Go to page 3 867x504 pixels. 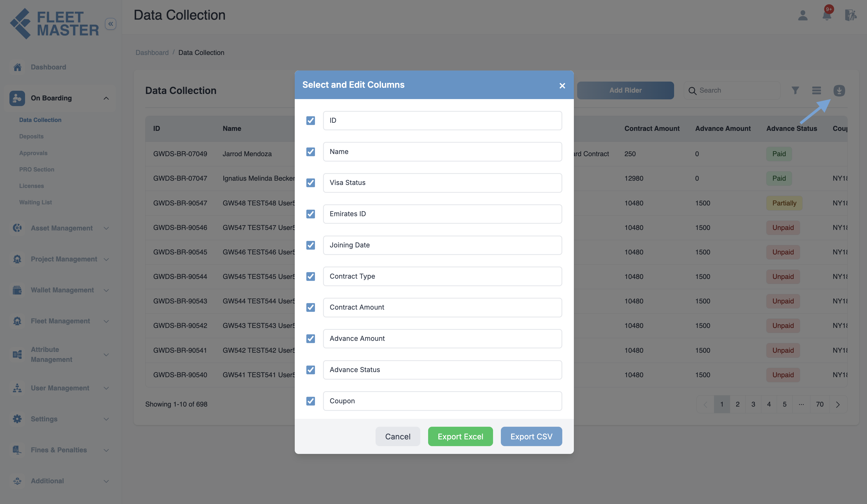[x=753, y=404]
